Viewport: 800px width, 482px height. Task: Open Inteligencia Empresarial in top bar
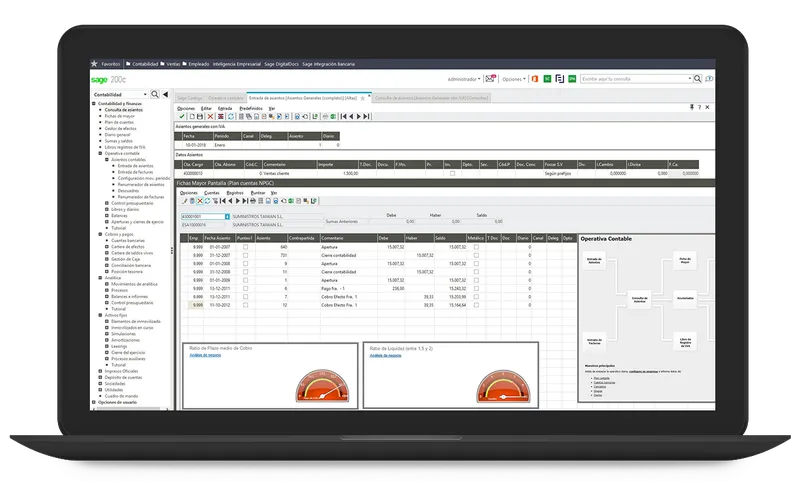point(236,64)
